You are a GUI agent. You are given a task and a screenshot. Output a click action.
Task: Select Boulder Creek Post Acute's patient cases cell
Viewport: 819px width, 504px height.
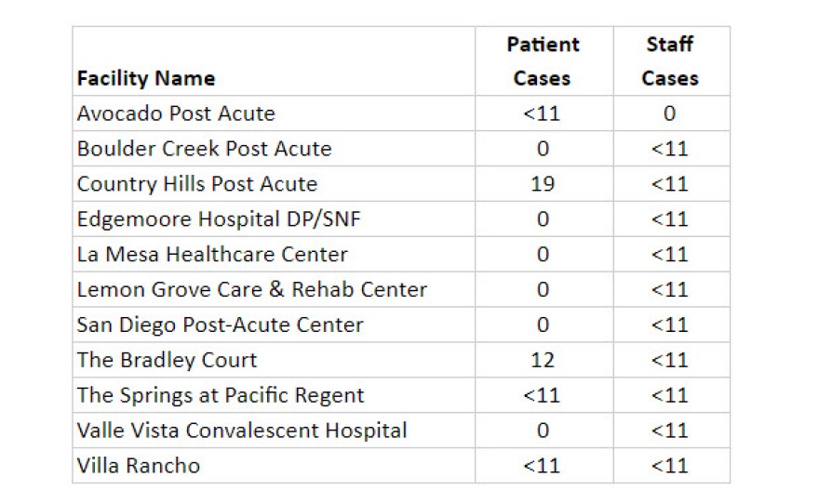coord(543,149)
